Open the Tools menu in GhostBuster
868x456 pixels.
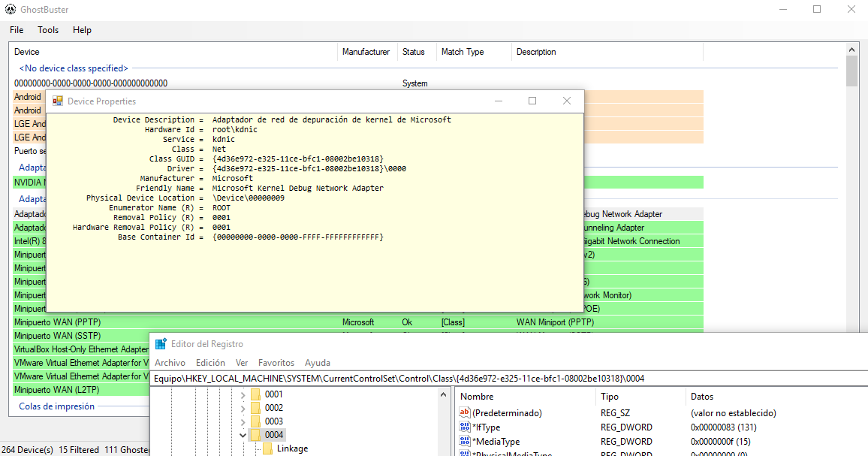tap(48, 30)
